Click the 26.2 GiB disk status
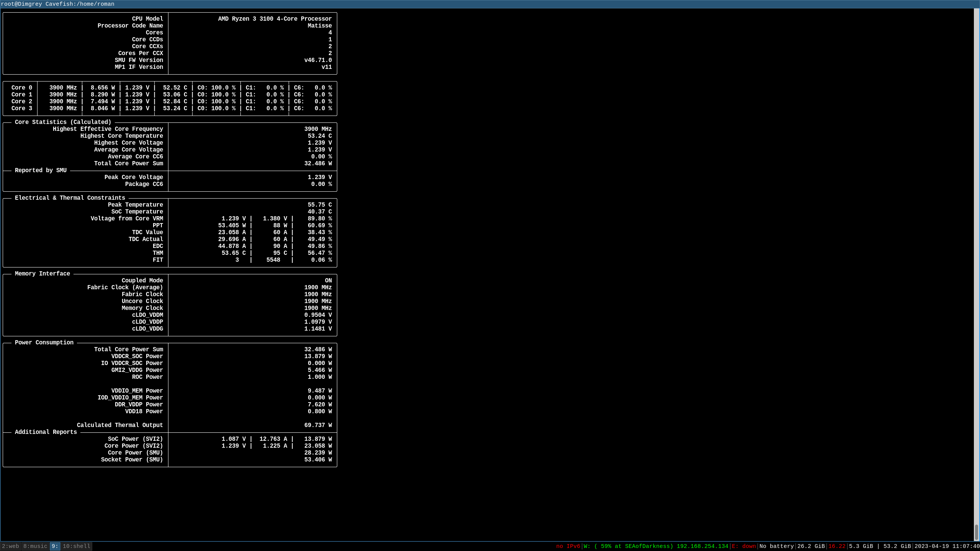 tap(811, 546)
